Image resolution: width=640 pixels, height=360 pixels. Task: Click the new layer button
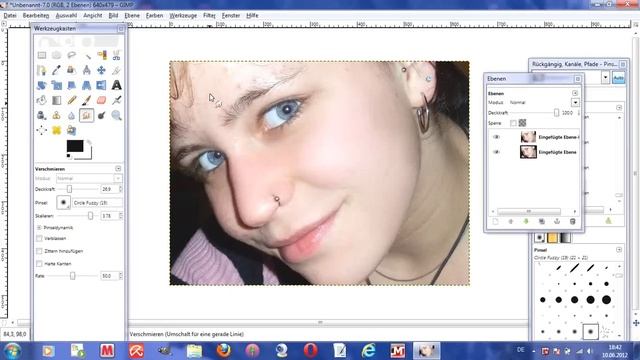point(495,221)
